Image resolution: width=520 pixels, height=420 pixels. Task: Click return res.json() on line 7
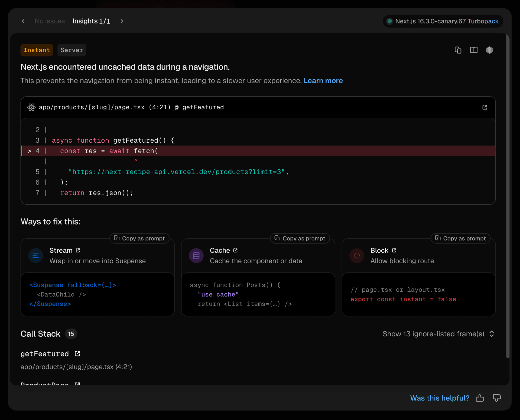97,193
